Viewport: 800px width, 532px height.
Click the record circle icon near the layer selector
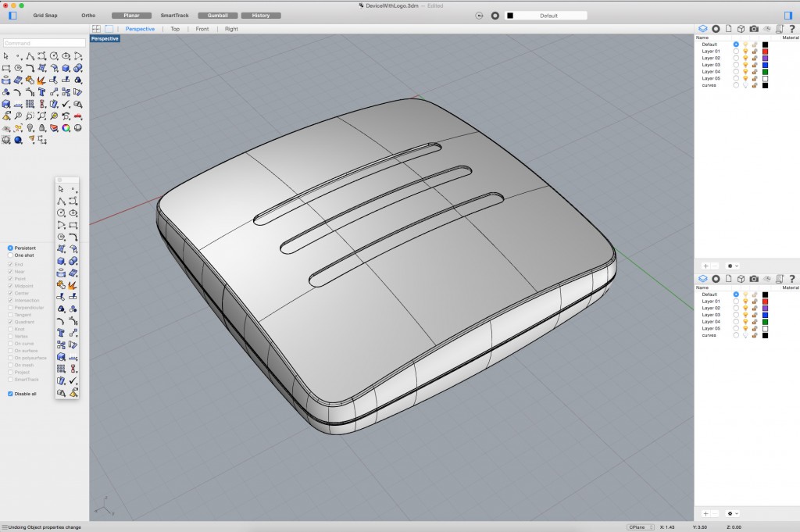(495, 16)
